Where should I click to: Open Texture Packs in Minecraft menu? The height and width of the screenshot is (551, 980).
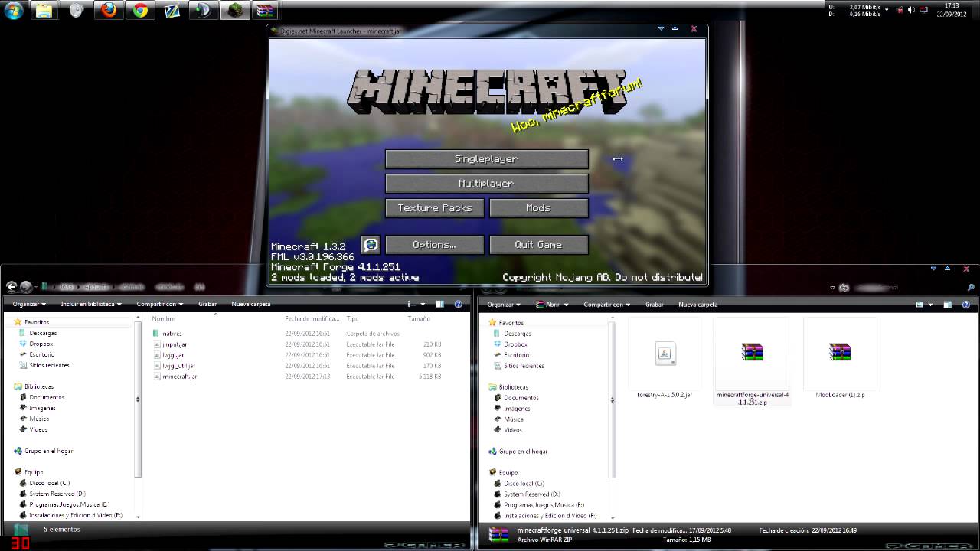[x=435, y=208]
